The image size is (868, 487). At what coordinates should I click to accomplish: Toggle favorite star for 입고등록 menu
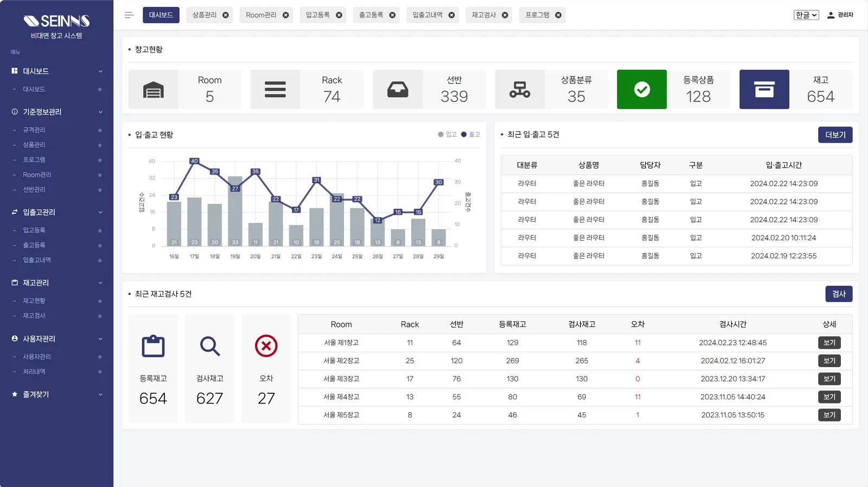pos(100,230)
